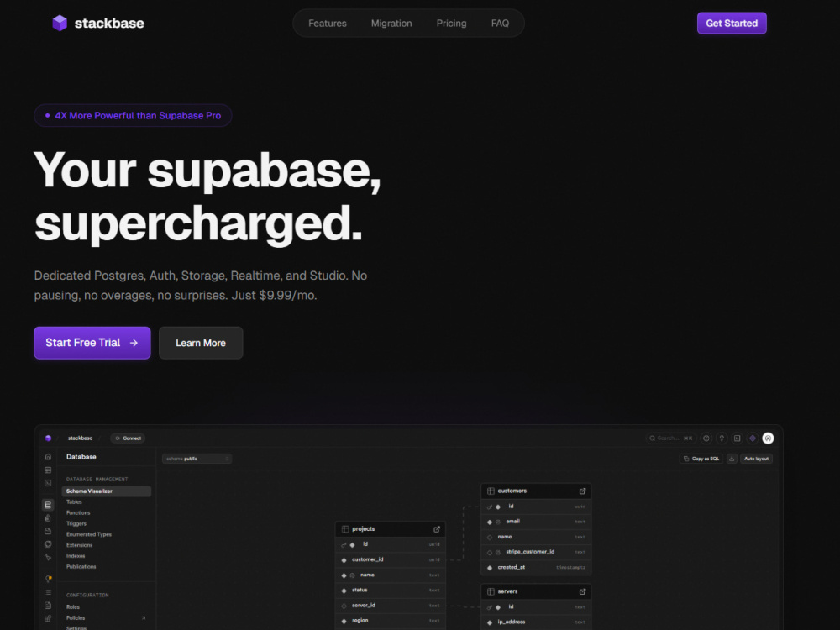This screenshot has height=630, width=840.
Task: Open Functions in database menu
Action: click(78, 512)
